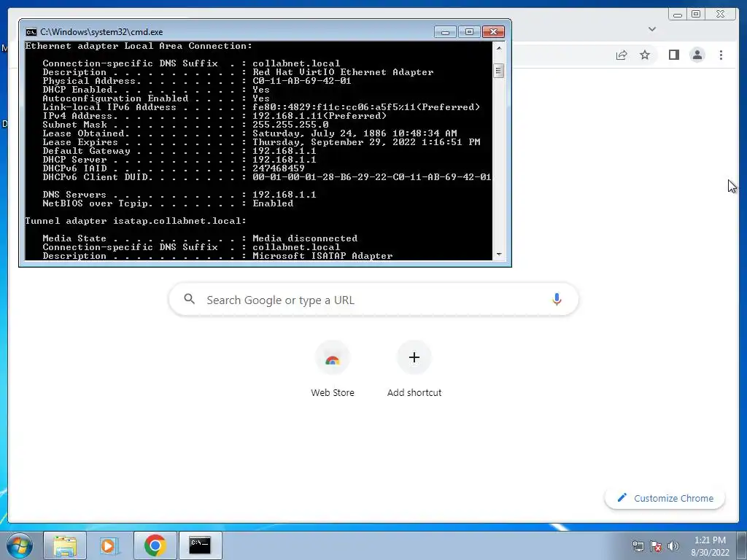The image size is (747, 560).
Task: Click the cmd scrollbar down arrow
Action: pos(499,254)
